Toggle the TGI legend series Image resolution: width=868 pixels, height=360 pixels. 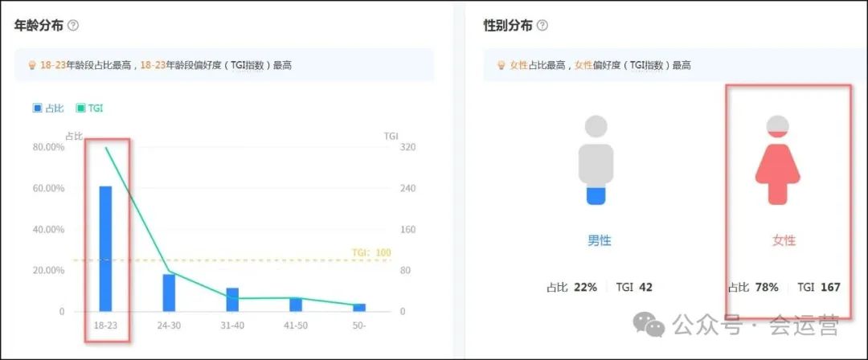90,108
